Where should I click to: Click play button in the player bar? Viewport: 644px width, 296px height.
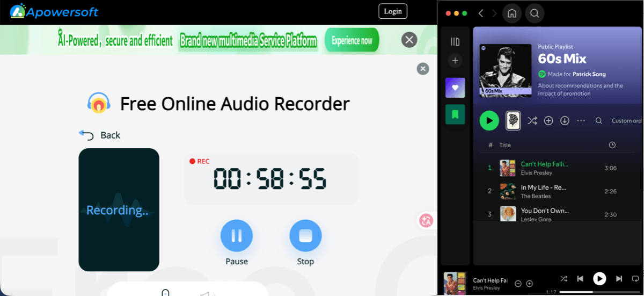pyautogui.click(x=599, y=279)
